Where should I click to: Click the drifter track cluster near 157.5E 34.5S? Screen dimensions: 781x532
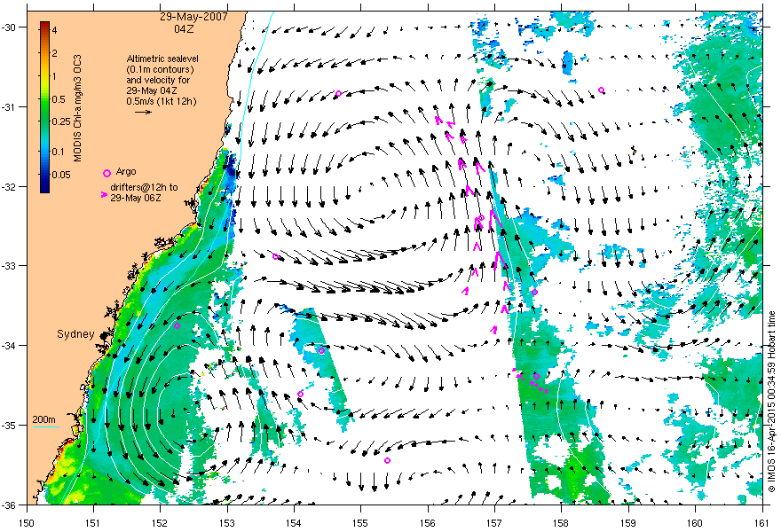[531, 381]
